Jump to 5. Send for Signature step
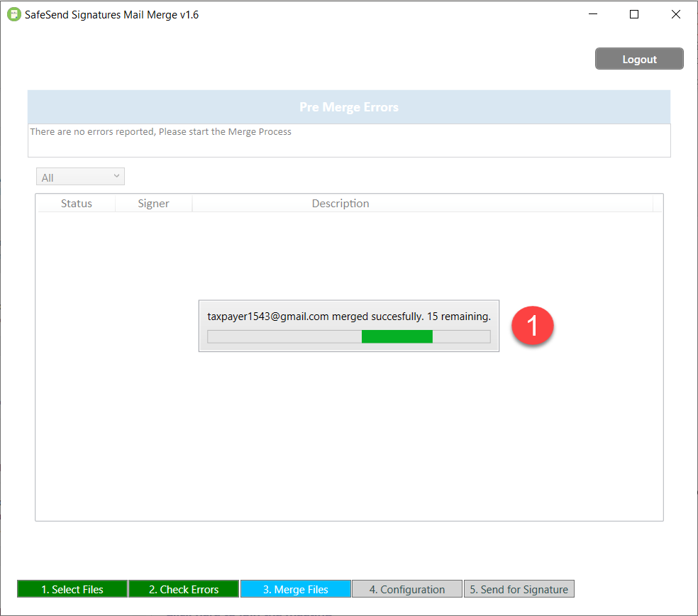This screenshot has height=616, width=698. (x=519, y=589)
